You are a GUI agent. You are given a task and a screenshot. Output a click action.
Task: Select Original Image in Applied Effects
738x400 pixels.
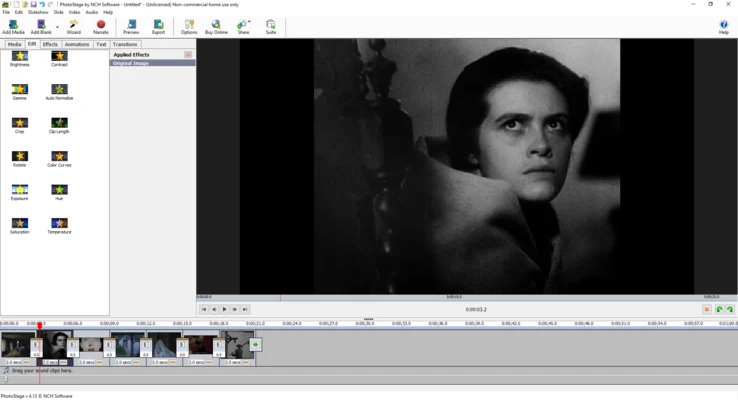click(x=152, y=63)
